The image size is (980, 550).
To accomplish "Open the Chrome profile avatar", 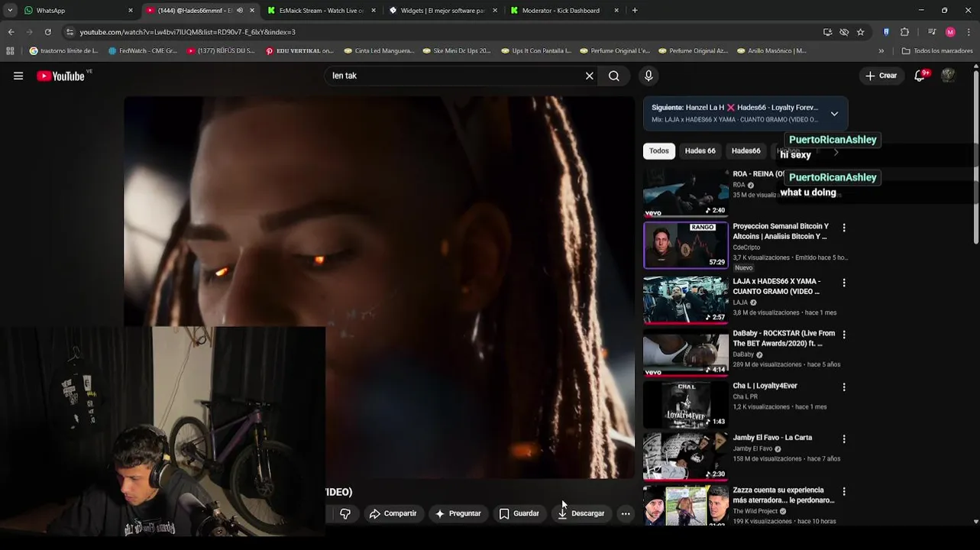I will coord(950,32).
